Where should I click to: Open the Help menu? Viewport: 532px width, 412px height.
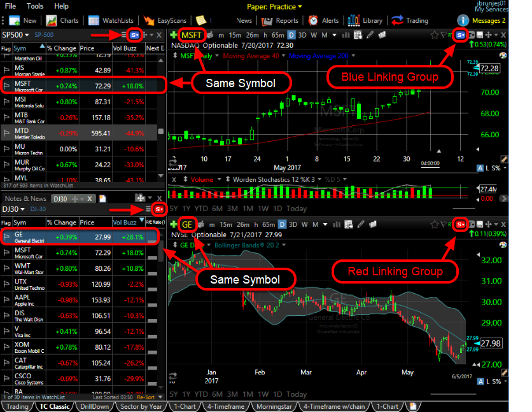62,6
